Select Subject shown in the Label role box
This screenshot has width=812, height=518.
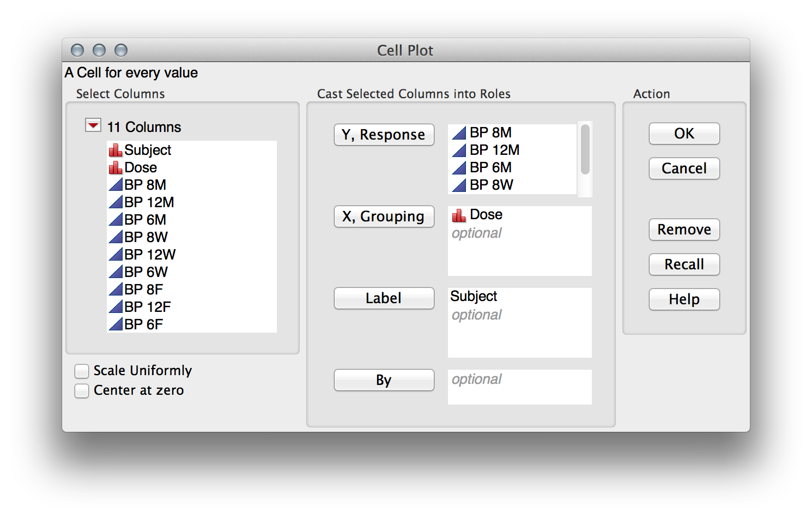pos(473,296)
